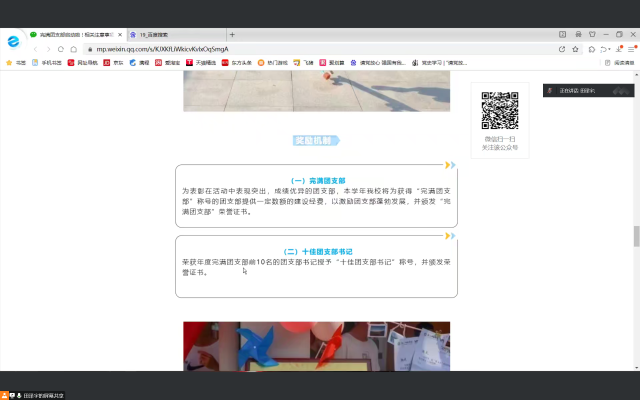Click the QR code image
The height and width of the screenshot is (400, 640).
pos(500,111)
